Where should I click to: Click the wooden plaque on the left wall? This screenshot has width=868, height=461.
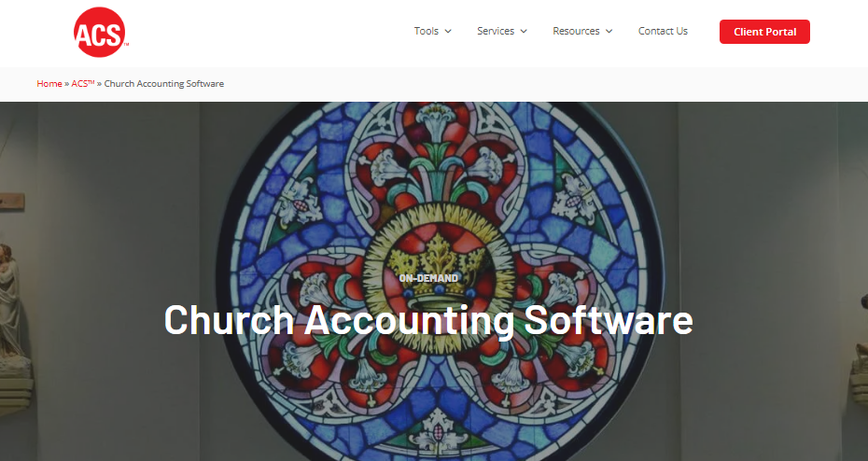12,201
